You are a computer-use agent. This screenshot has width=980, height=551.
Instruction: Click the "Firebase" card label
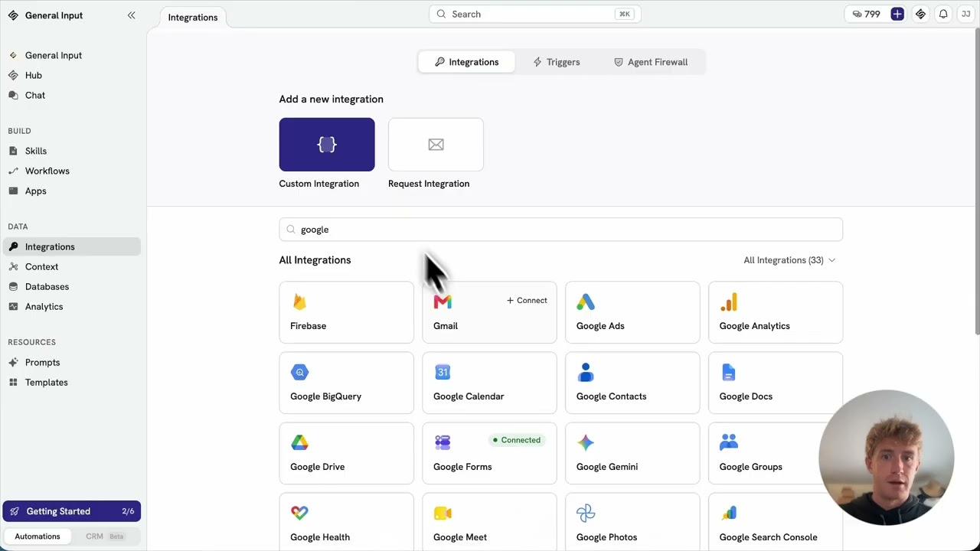click(309, 326)
